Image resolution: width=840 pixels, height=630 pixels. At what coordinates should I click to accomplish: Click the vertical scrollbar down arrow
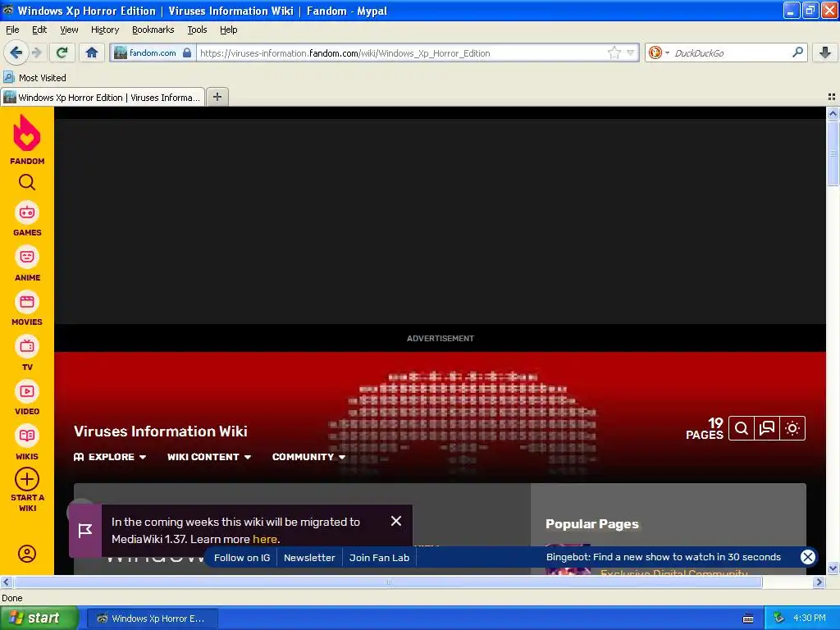833,568
